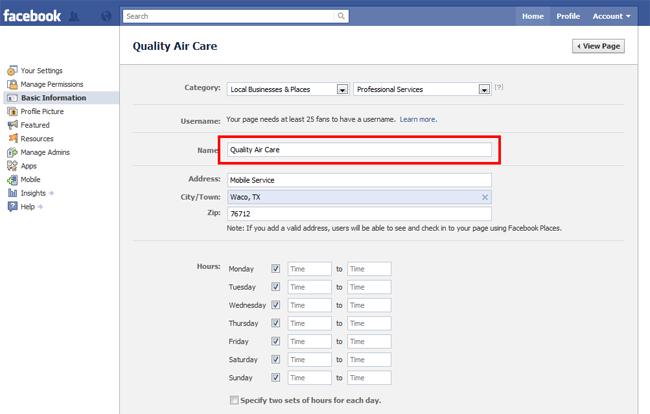Open Profile in top navigation
Viewport: 650px width, 414px height.
pyautogui.click(x=568, y=16)
